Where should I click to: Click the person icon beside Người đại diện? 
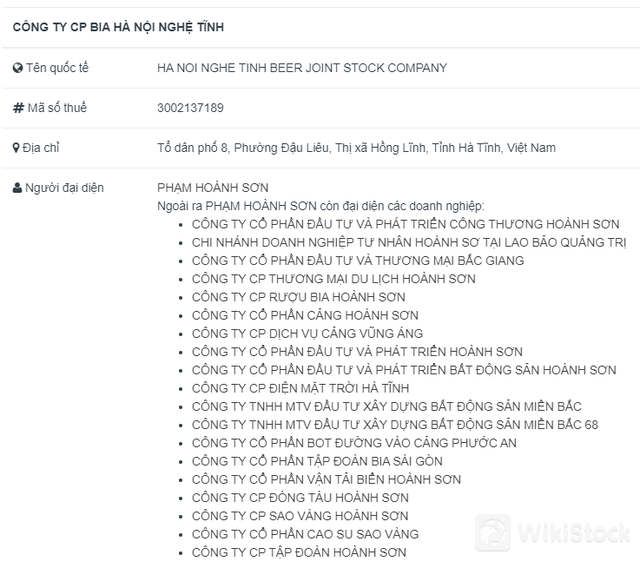[17, 188]
